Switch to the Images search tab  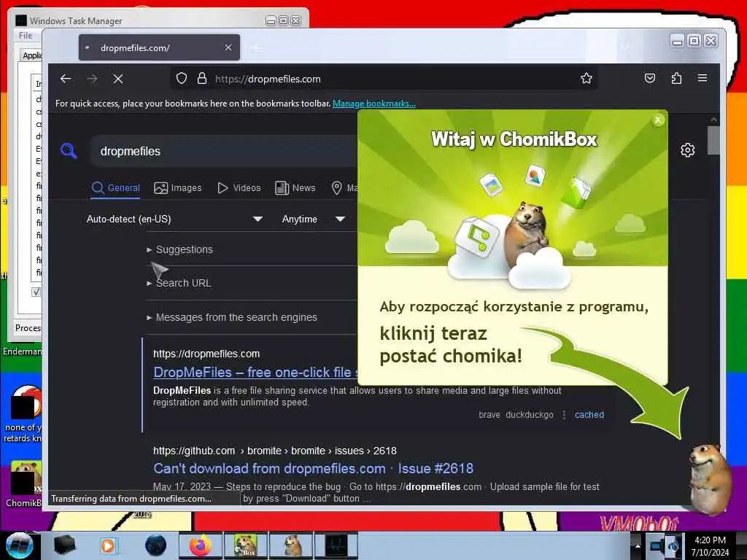[x=178, y=188]
